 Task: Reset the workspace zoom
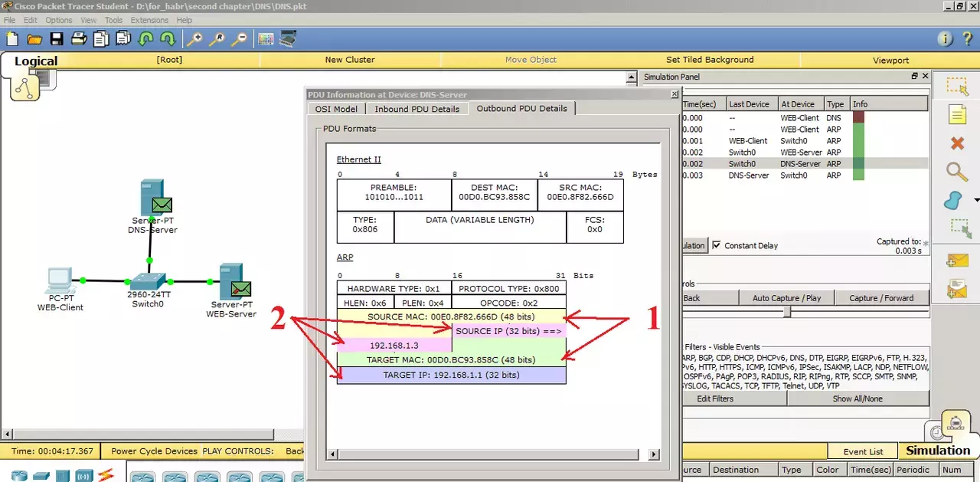tap(217, 39)
